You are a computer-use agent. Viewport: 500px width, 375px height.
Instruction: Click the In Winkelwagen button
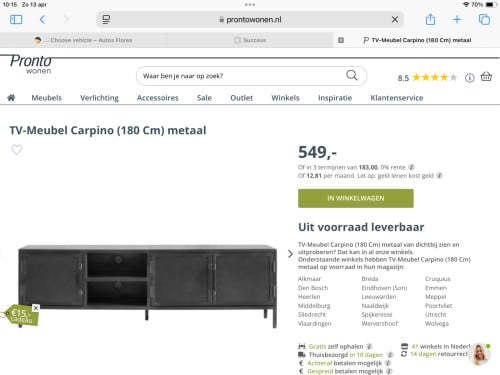pyautogui.click(x=356, y=198)
